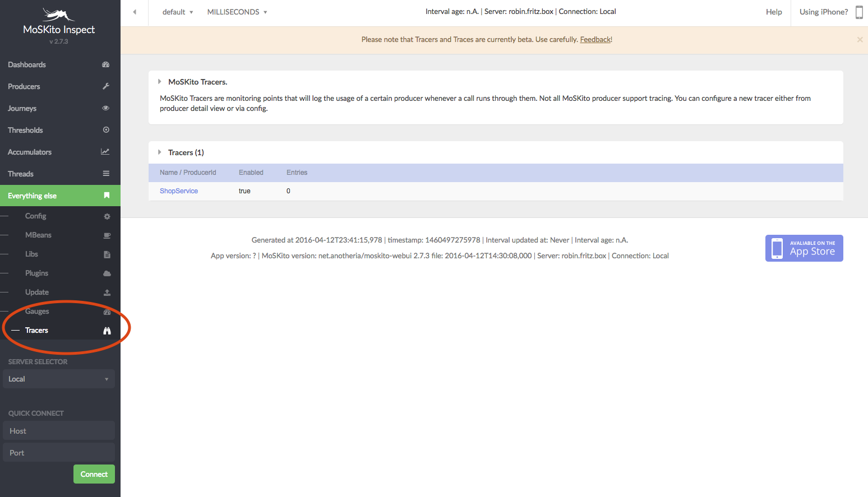Click the Tracers binoculars icon
This screenshot has height=497, width=868.
(x=107, y=331)
